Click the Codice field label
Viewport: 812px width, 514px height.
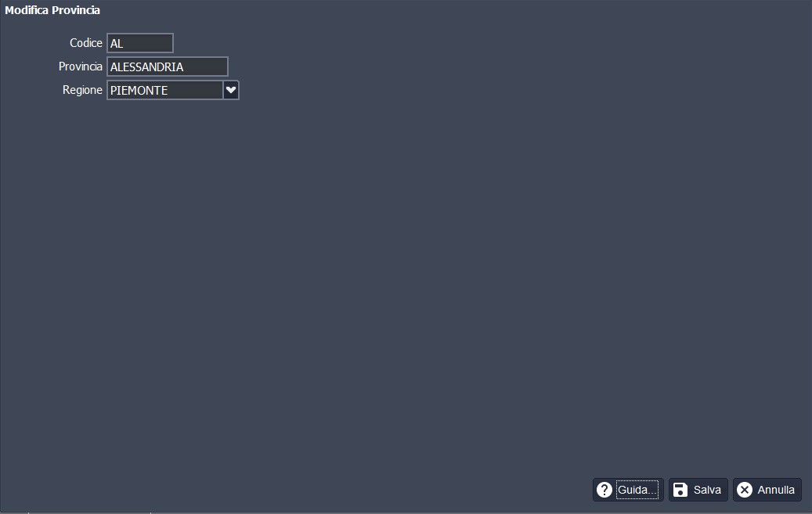pos(86,43)
